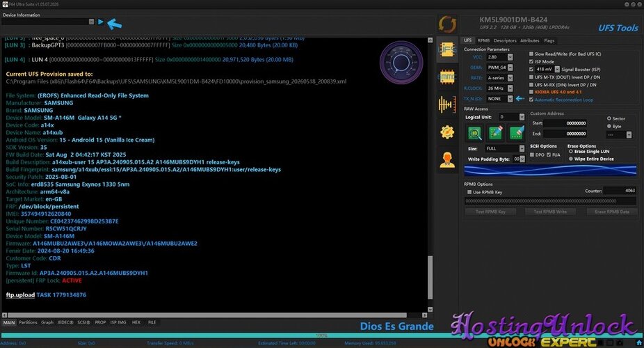Switch to the RPMB tab

(483, 40)
